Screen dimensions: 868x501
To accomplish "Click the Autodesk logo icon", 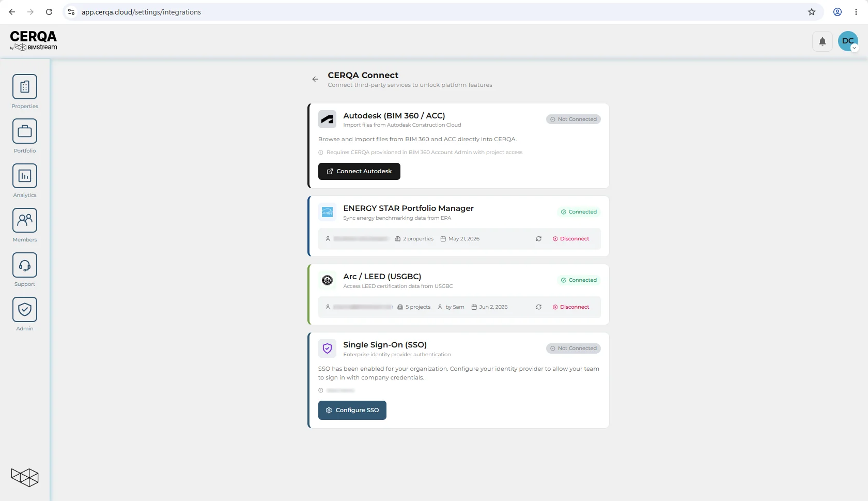I will 327,119.
